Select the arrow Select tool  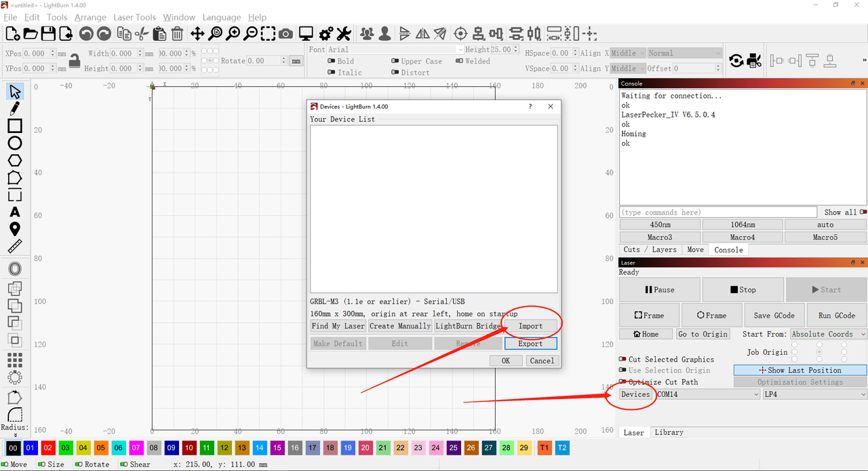click(x=15, y=91)
